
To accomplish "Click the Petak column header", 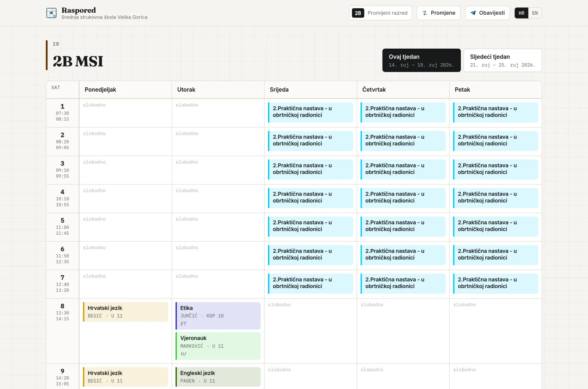I will click(495, 90).
